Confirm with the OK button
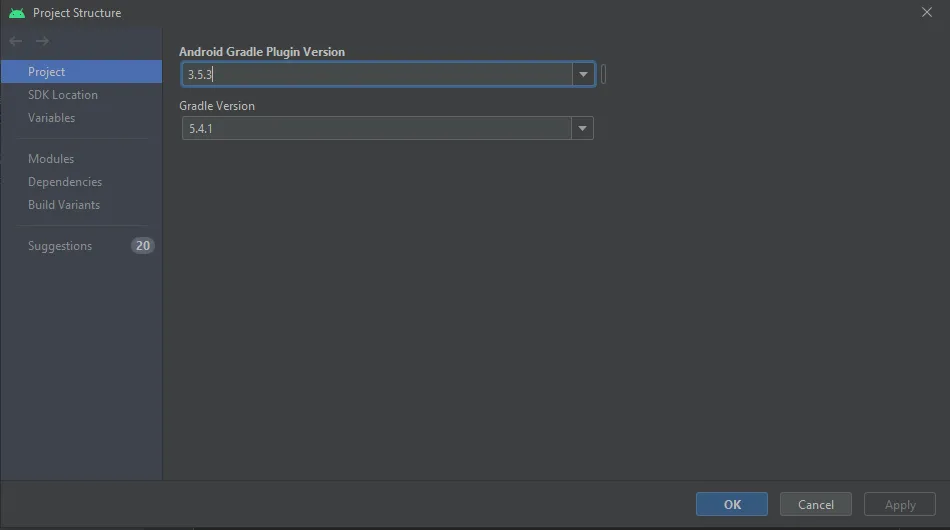 [x=732, y=505]
